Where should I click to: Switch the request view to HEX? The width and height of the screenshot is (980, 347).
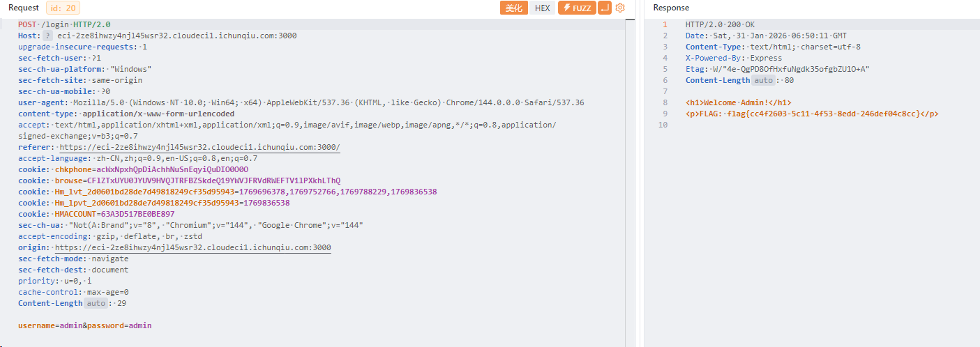[x=542, y=8]
